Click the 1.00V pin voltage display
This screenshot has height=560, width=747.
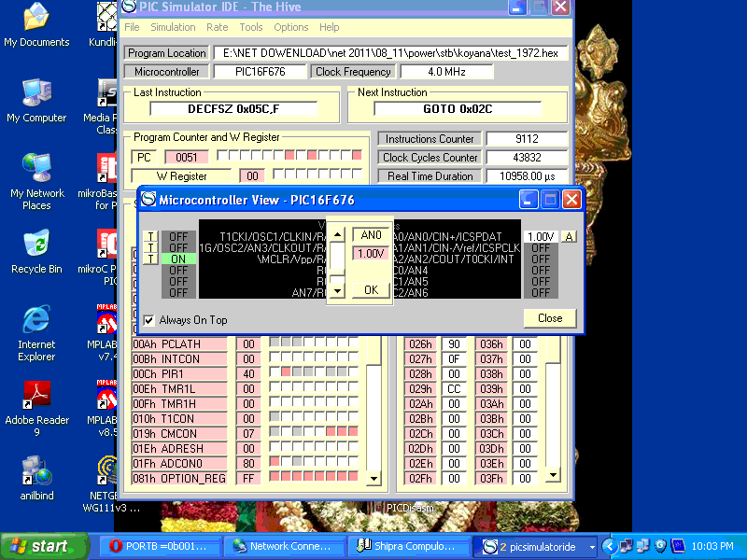pos(541,237)
